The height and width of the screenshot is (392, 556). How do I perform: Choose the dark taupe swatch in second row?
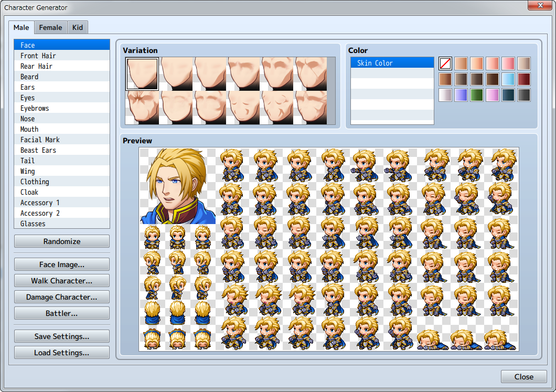pyautogui.click(x=477, y=79)
